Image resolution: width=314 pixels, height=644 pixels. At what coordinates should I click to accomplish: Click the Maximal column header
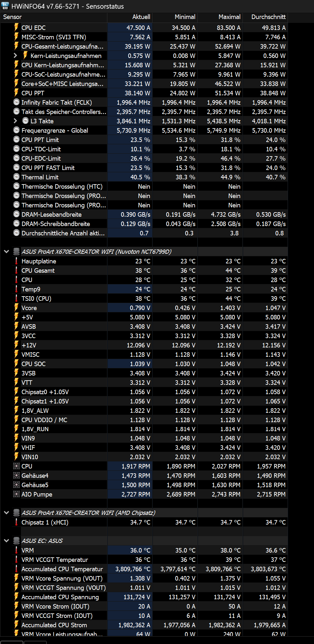[220, 17]
